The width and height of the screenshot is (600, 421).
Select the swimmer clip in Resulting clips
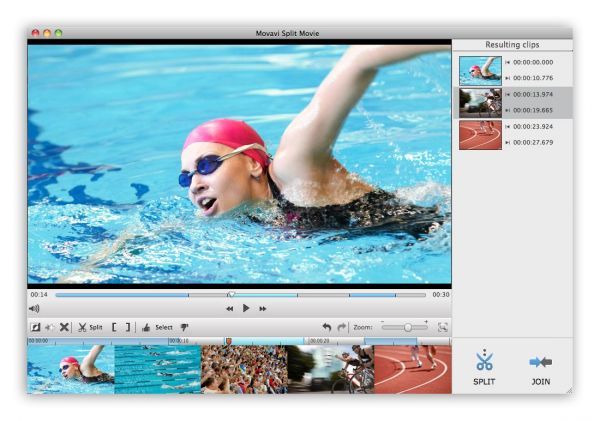[x=480, y=70]
